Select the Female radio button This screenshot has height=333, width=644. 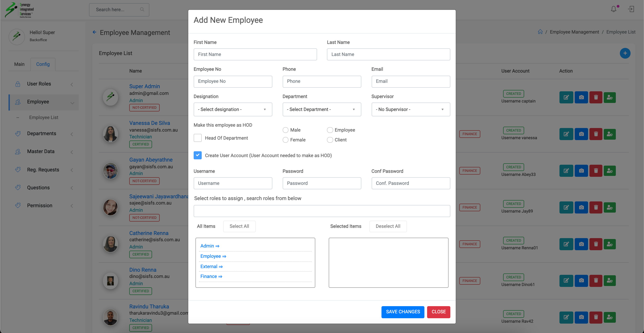point(285,140)
